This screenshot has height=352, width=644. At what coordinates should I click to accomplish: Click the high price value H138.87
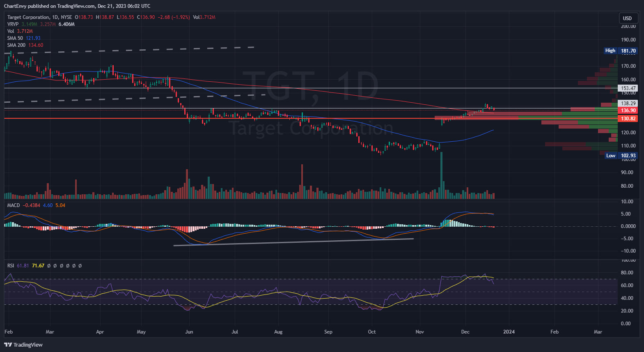pos(105,17)
